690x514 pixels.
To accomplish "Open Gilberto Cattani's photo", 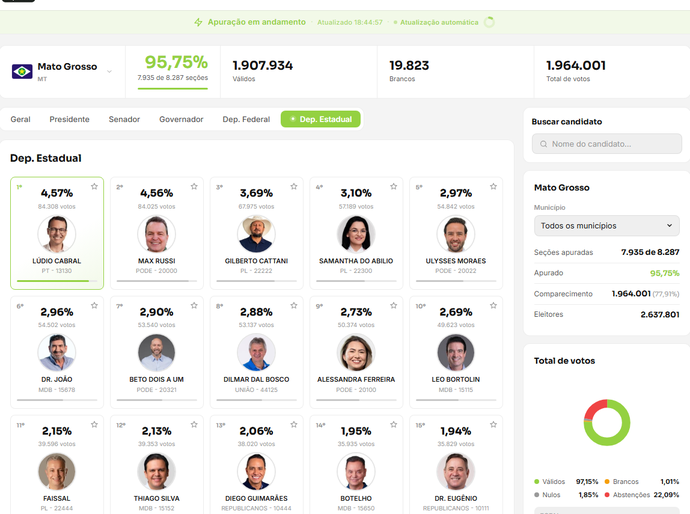I will coord(256,234).
